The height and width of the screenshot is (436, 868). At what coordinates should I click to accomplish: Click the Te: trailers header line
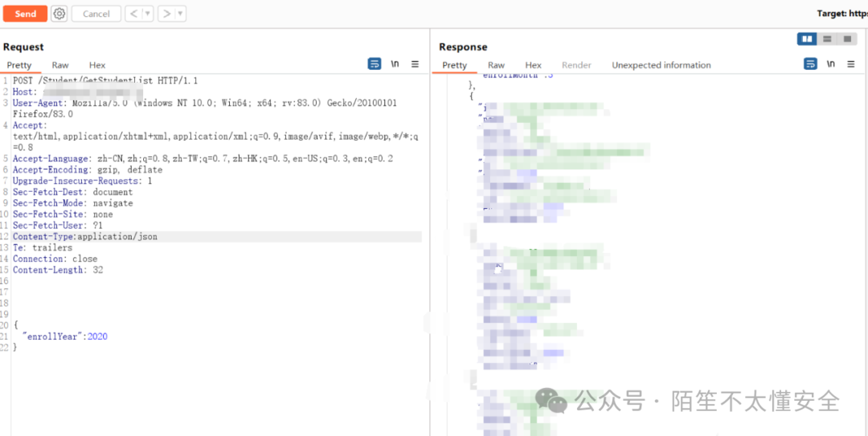click(43, 248)
